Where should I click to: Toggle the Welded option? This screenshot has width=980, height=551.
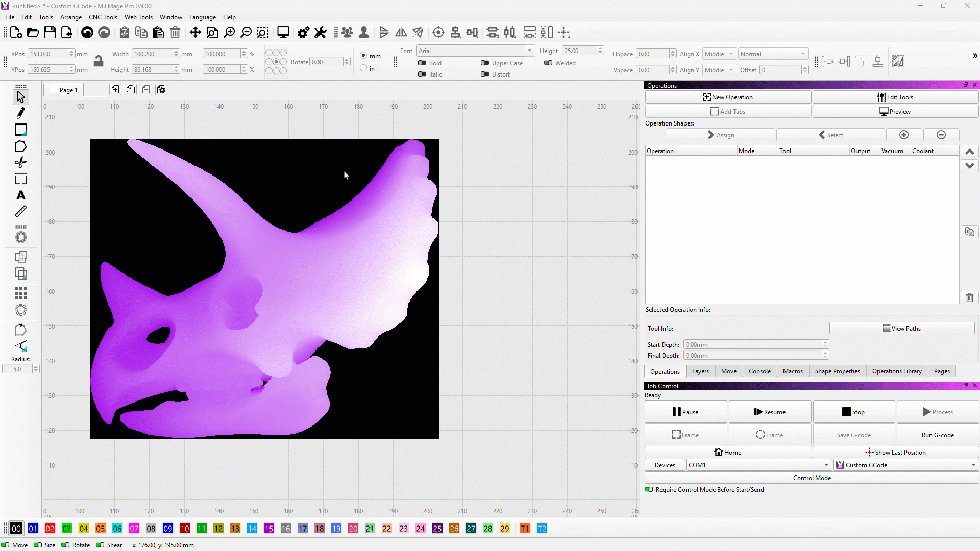click(x=548, y=63)
